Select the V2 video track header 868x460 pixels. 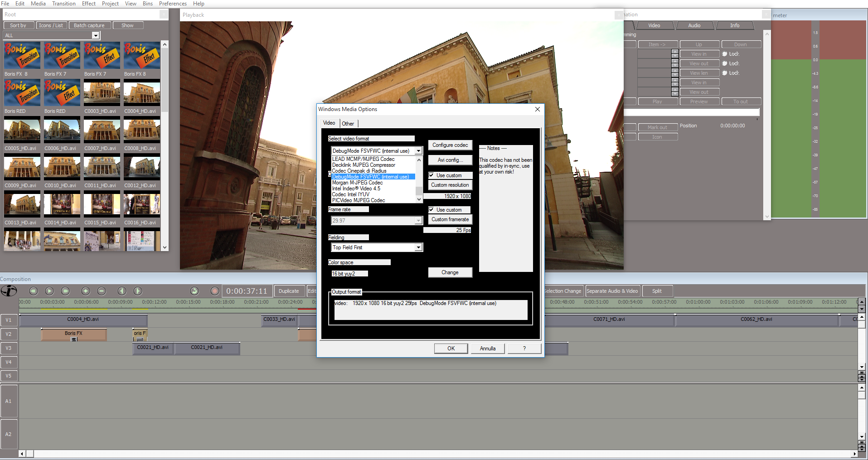pyautogui.click(x=9, y=334)
